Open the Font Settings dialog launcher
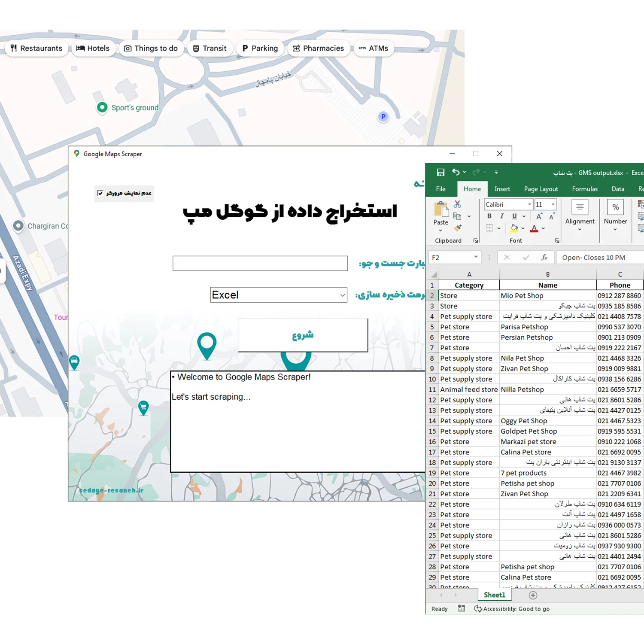Viewport: 644px width, 644px height. tap(557, 241)
